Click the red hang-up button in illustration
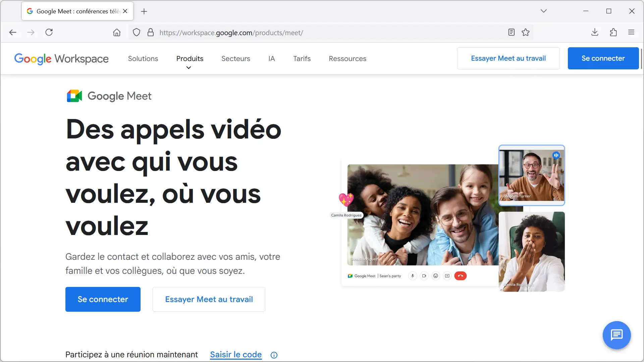This screenshot has height=362, width=644. tap(460, 276)
